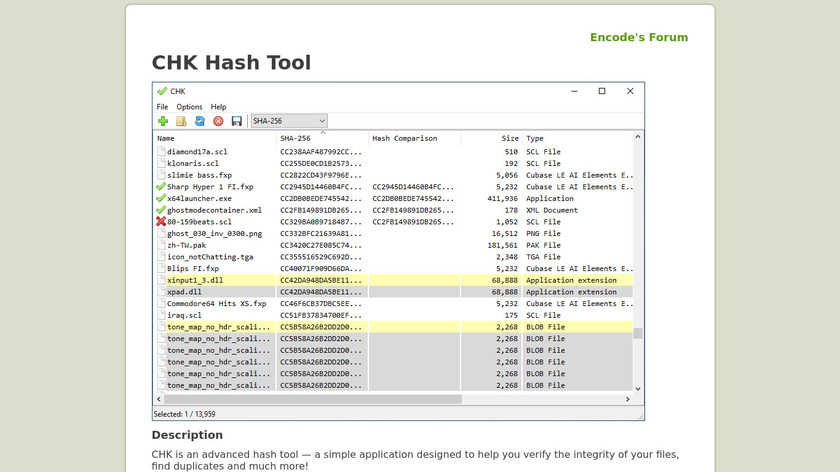The image size is (840, 472).
Task: Click the Hash Comparison column header
Action: coord(414,138)
